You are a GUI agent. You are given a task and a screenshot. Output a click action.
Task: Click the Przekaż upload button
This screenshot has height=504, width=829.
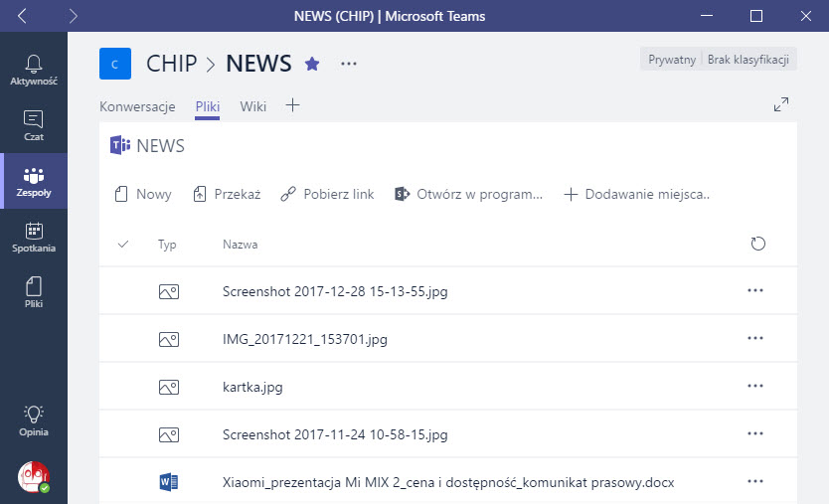tap(227, 194)
